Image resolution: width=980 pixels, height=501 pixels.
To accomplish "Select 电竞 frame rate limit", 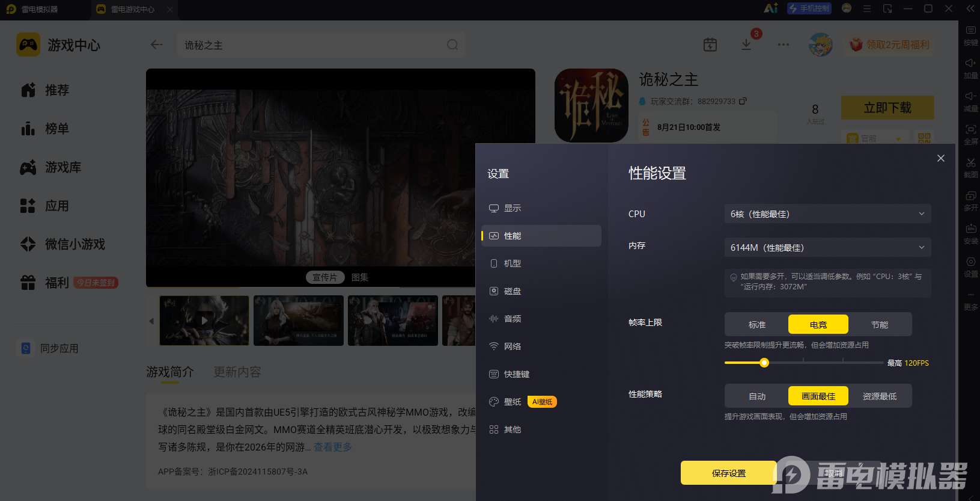I will click(818, 325).
